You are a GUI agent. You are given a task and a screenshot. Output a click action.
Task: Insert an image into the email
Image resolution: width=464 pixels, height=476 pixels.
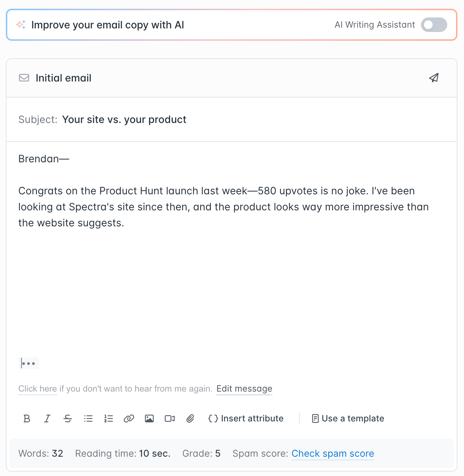tap(149, 419)
